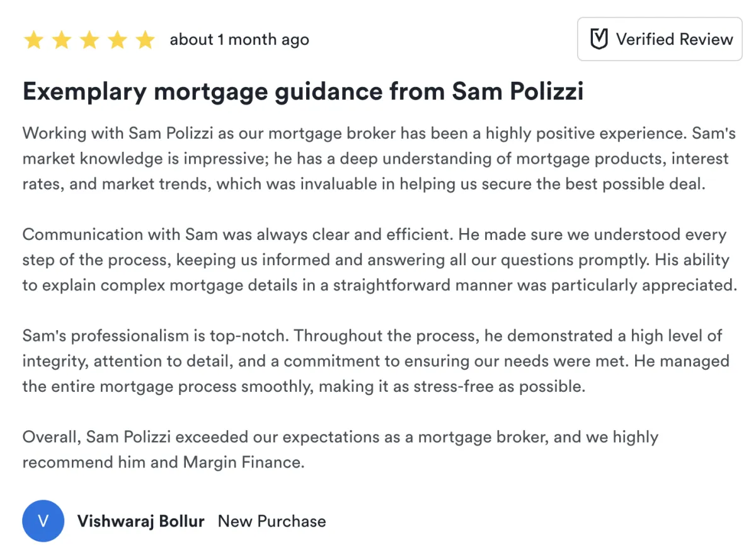Select the 'New Purchase' label
Screen dimensions: 756x560
272,522
